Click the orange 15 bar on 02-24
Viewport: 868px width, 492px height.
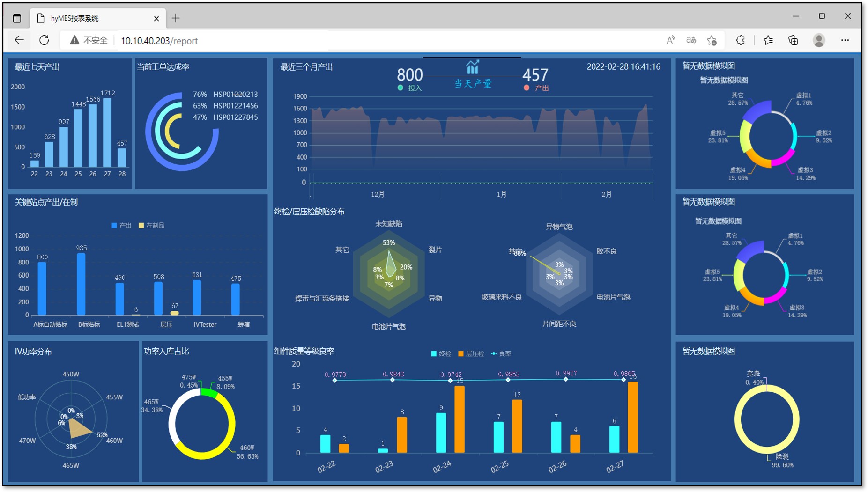click(460, 419)
